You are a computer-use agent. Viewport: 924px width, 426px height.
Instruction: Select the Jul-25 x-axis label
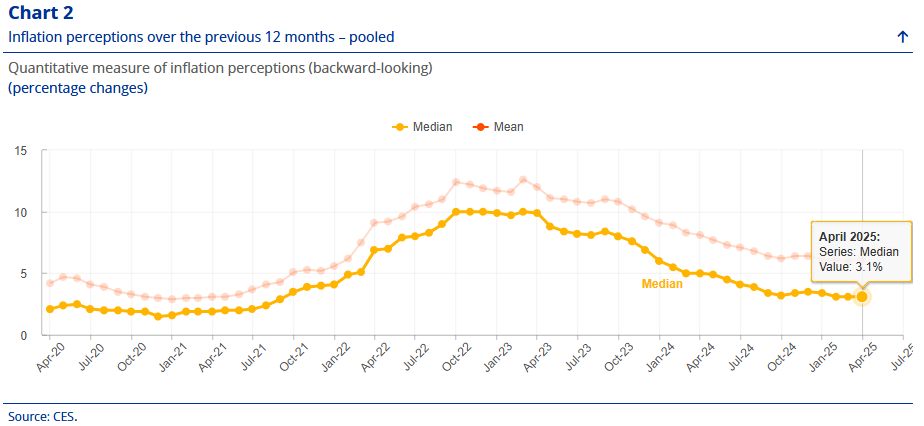(902, 358)
